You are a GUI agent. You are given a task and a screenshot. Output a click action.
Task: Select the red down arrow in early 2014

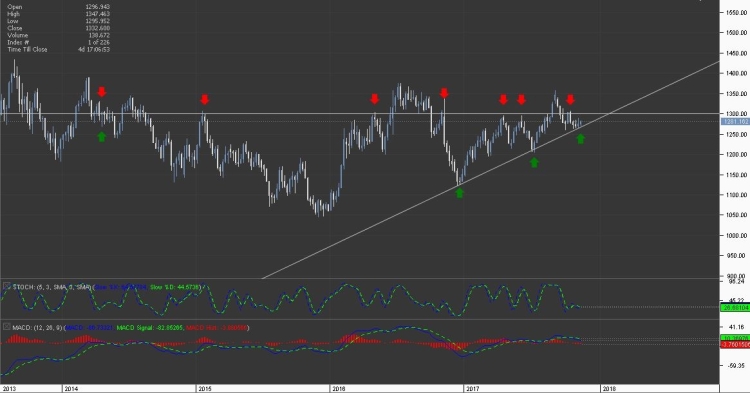coord(101,92)
